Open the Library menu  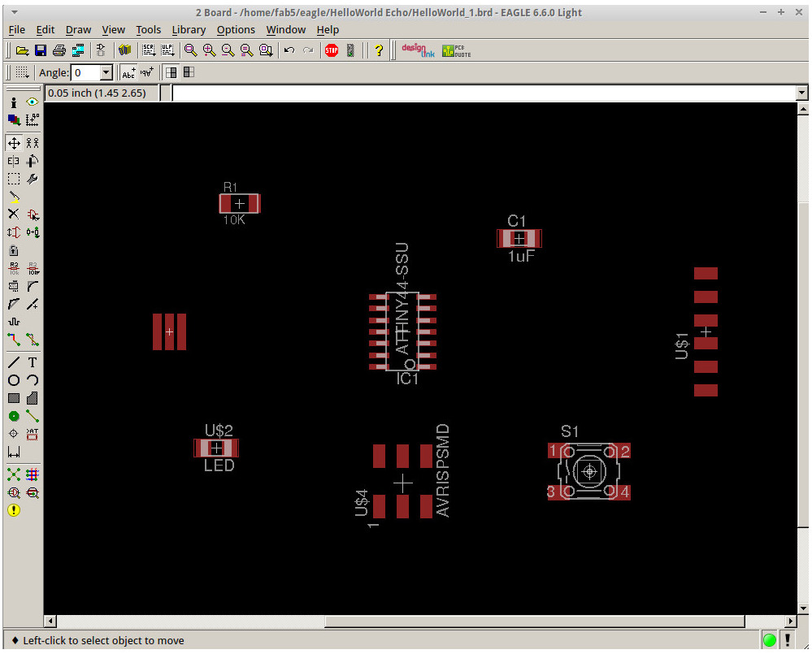pos(189,29)
